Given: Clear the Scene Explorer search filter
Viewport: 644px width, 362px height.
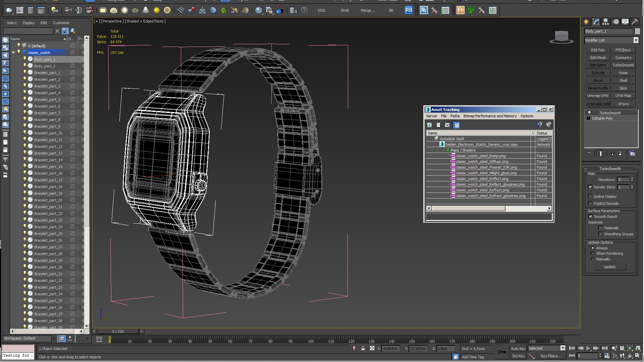Looking at the screenshot, I should [57, 31].
